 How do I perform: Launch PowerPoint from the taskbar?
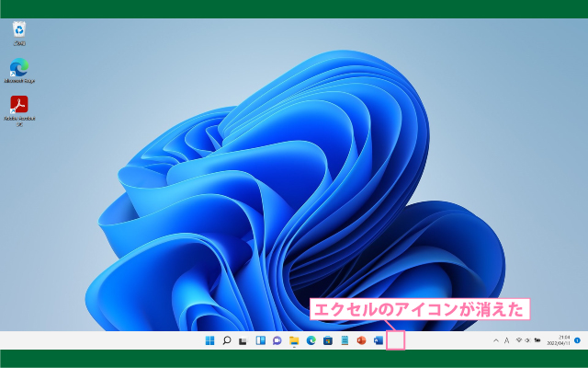click(361, 340)
